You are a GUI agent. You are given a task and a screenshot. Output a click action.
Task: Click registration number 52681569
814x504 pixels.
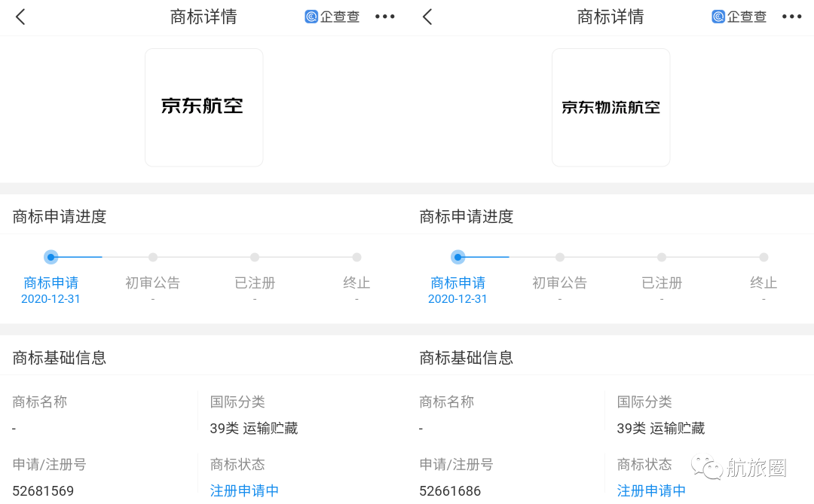(43, 490)
